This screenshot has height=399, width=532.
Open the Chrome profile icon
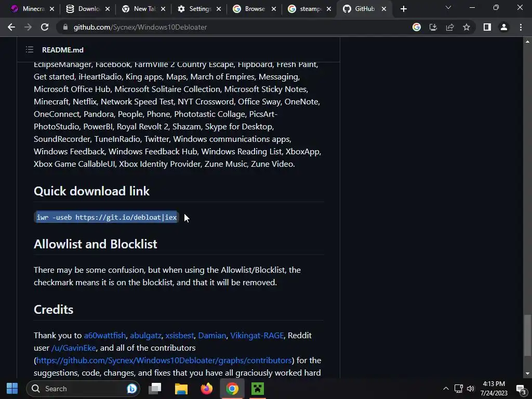click(504, 27)
